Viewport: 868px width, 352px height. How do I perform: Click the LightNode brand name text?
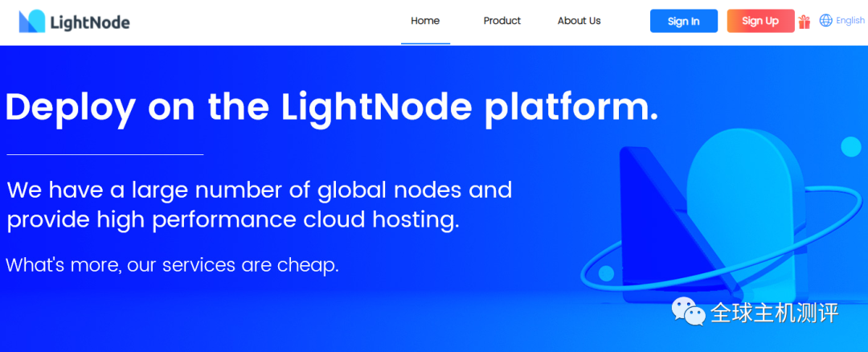90,23
